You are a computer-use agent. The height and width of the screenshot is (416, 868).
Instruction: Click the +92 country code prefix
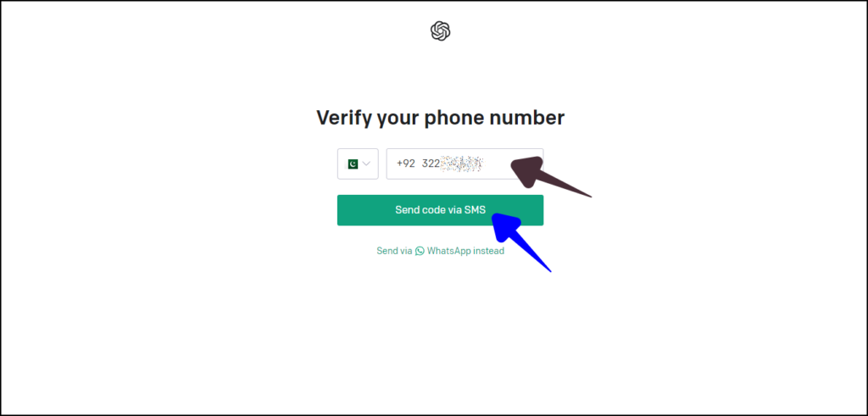tap(406, 164)
